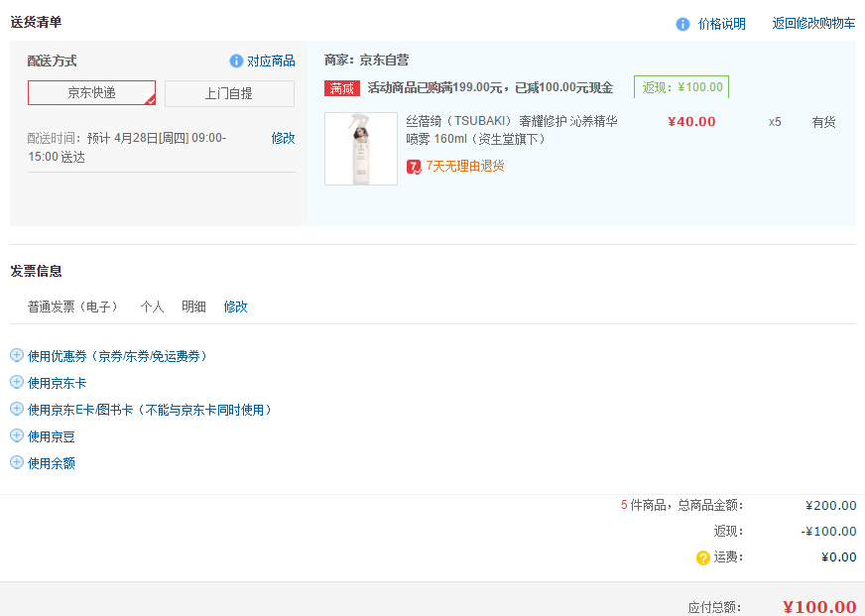Click the -¥100.00 cashback amount
Screen dimensions: 865x616
[x=828, y=532]
